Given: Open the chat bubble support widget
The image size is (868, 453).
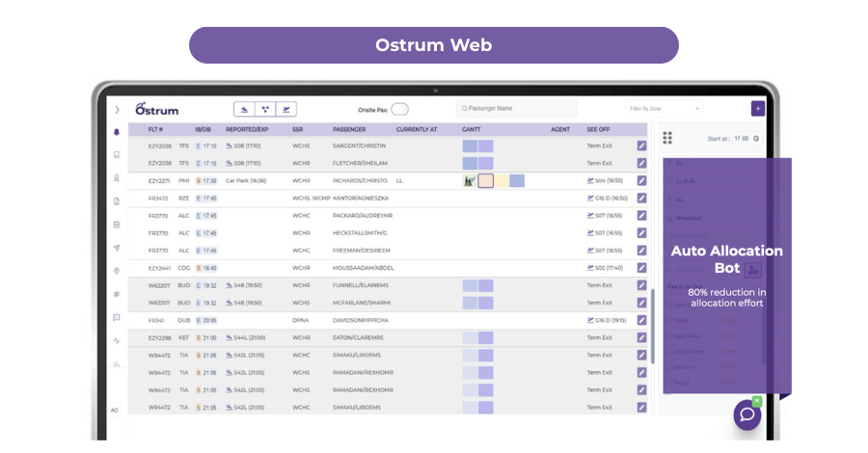Looking at the screenshot, I should (747, 414).
